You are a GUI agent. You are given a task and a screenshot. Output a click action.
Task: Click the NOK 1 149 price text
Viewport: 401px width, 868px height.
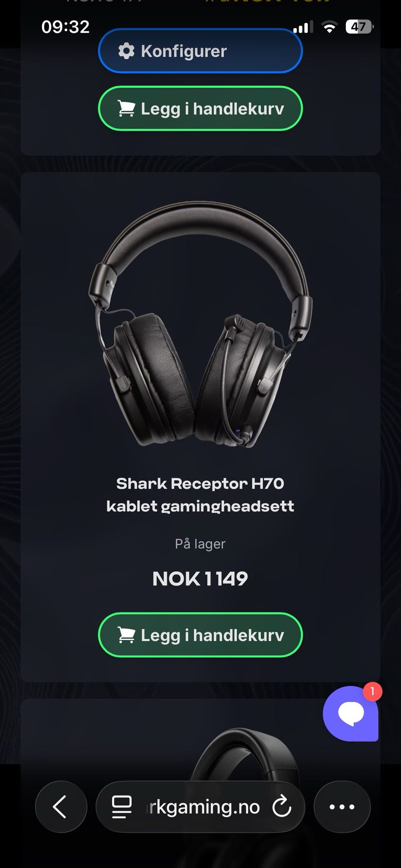[x=200, y=579]
